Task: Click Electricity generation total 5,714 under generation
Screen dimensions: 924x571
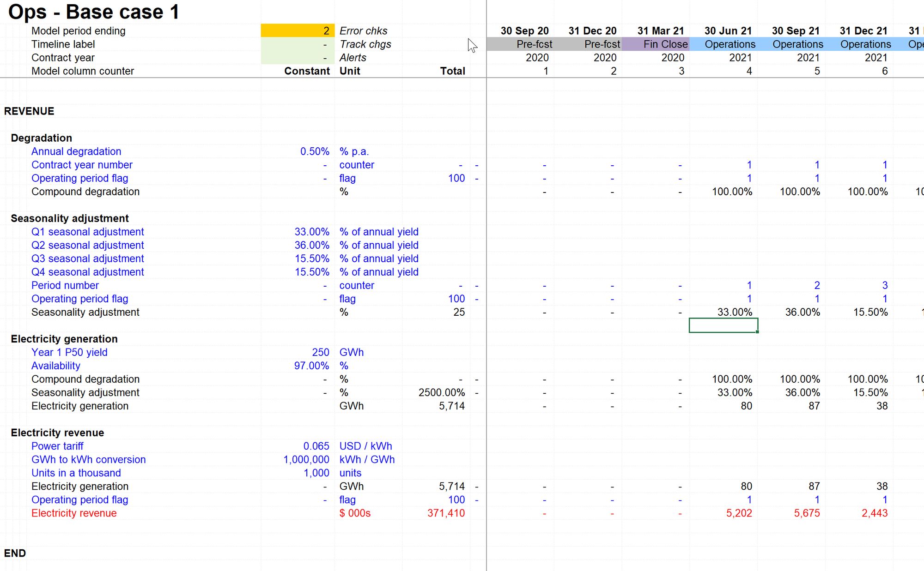Action: click(451, 406)
